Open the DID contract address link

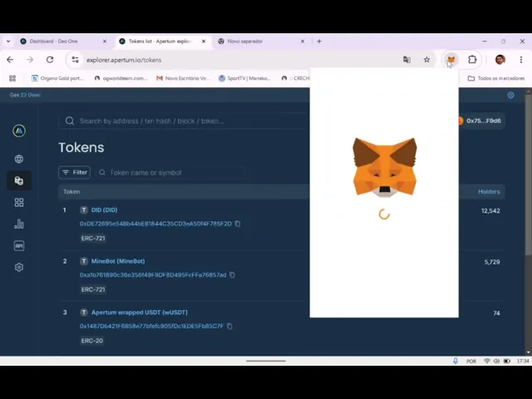(x=155, y=224)
